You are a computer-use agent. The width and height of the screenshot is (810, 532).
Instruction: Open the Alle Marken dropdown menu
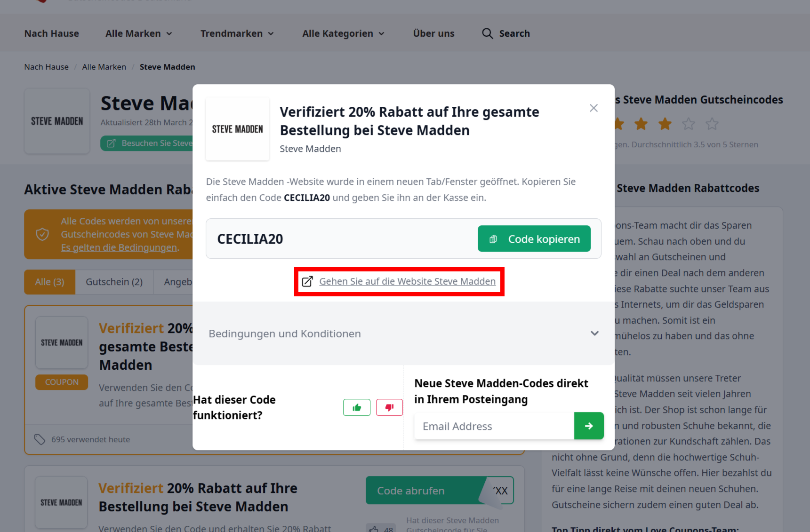[139, 33]
